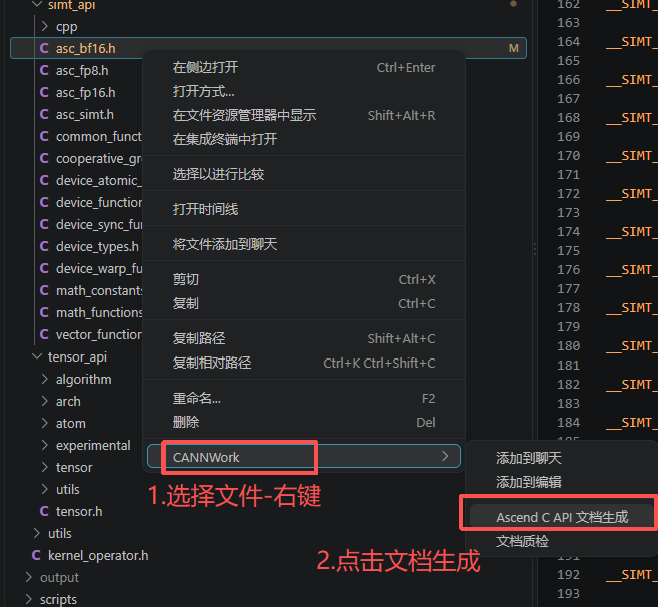The image size is (658, 607).
Task: Expand the tensor folder
Action: (44, 467)
